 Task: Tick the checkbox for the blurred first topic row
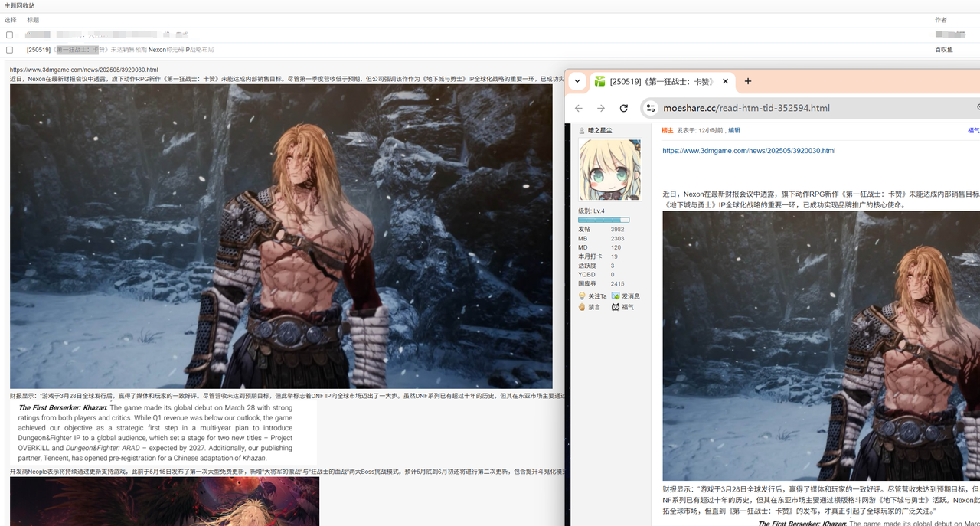tap(9, 34)
